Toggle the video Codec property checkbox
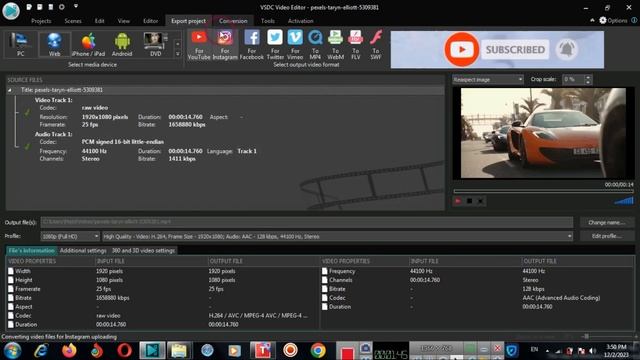 point(11,316)
